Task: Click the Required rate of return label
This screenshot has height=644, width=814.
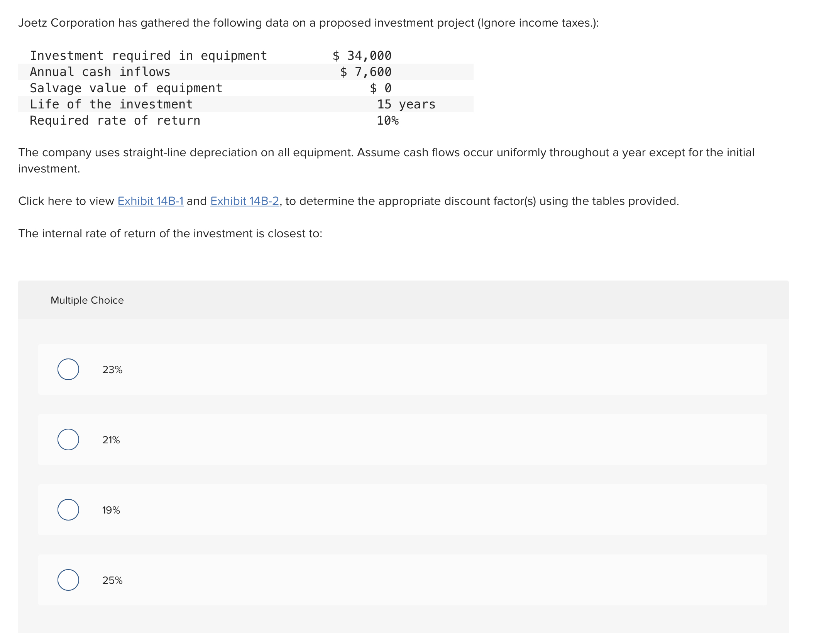Action: pyautogui.click(x=115, y=120)
